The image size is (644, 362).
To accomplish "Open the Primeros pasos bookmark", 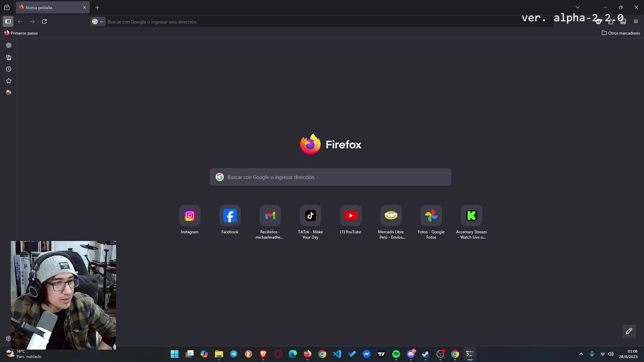I will pyautogui.click(x=21, y=33).
